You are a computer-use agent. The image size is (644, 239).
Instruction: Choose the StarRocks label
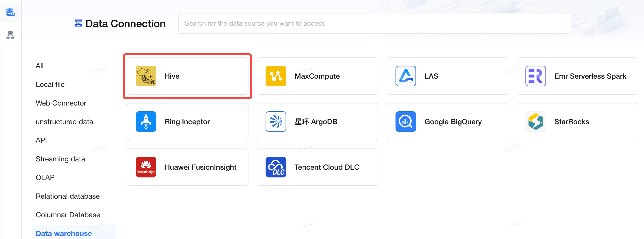coord(572,122)
